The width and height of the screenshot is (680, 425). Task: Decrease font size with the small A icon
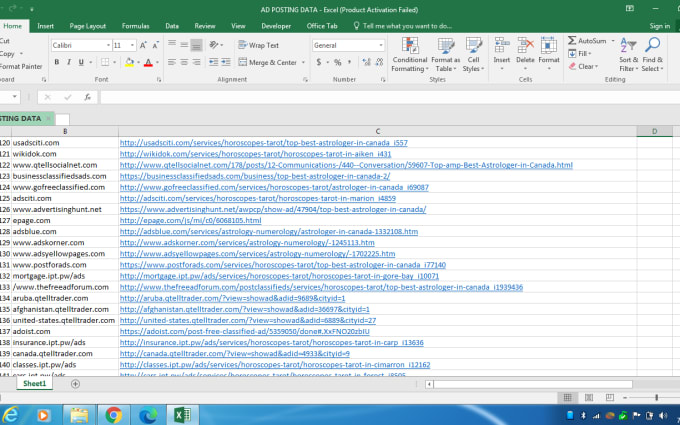pyautogui.click(x=156, y=45)
